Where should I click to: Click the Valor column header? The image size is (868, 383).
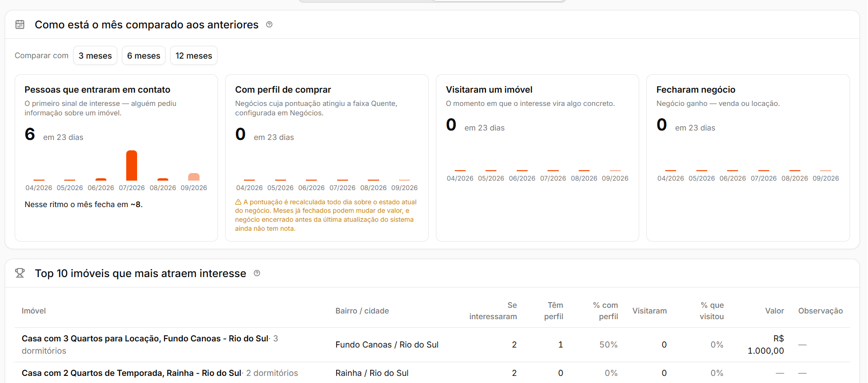coord(774,311)
